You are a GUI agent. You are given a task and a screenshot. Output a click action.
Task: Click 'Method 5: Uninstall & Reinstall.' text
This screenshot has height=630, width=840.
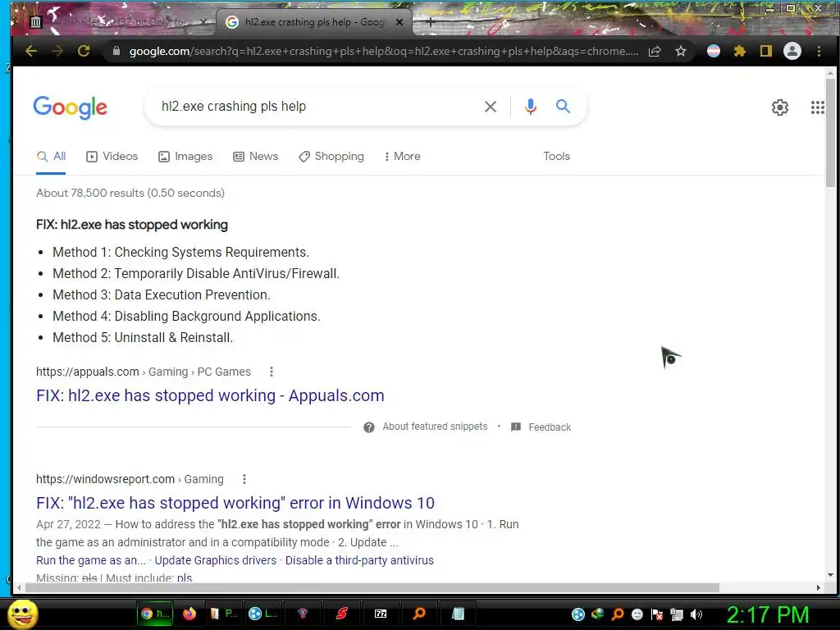coord(143,337)
